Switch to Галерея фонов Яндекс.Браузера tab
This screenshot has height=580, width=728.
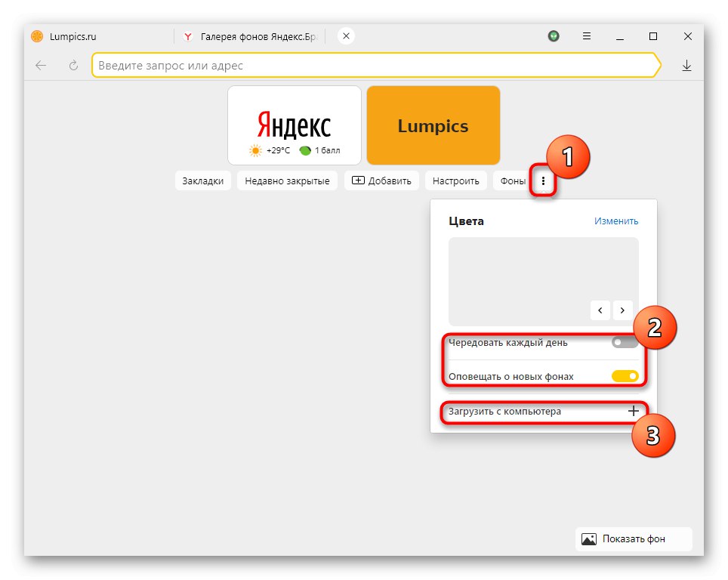251,36
